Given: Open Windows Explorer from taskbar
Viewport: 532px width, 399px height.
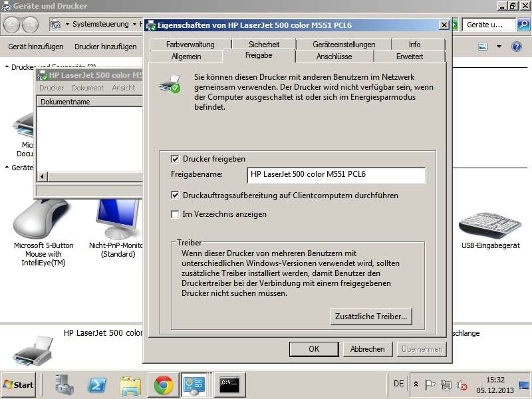Looking at the screenshot, I should 130,386.
